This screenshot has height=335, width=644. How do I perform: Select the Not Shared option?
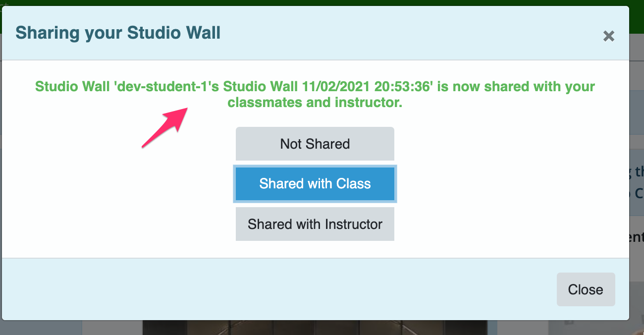point(315,144)
